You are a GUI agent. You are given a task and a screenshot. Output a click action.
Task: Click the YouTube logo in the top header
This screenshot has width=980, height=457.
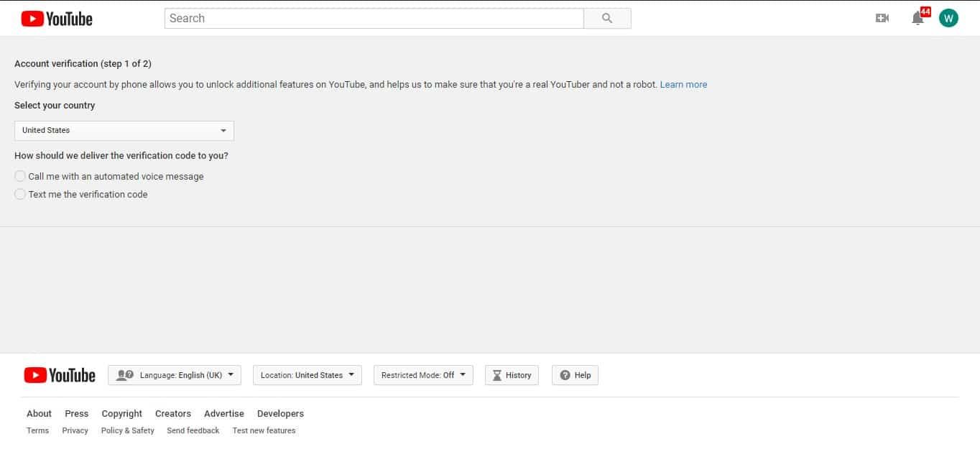pos(56,18)
